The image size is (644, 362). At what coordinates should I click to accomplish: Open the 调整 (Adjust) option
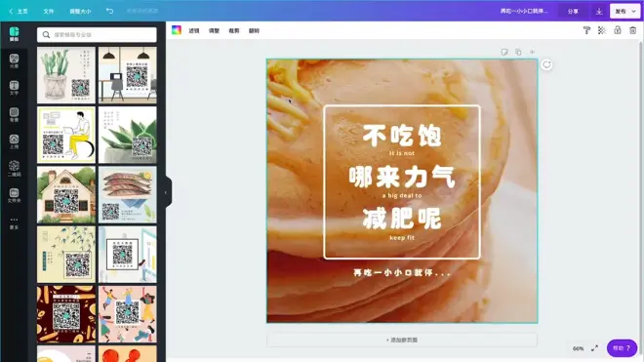[x=214, y=31]
